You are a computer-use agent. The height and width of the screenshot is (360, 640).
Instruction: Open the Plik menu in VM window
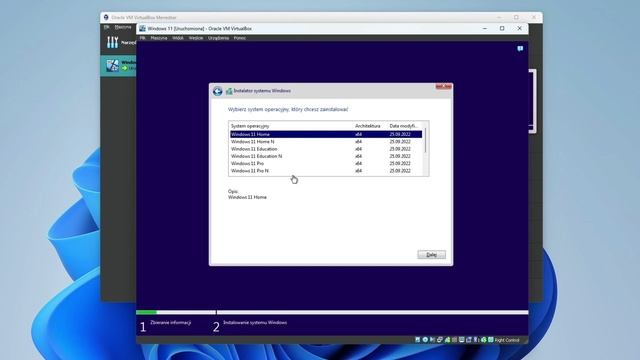point(142,38)
